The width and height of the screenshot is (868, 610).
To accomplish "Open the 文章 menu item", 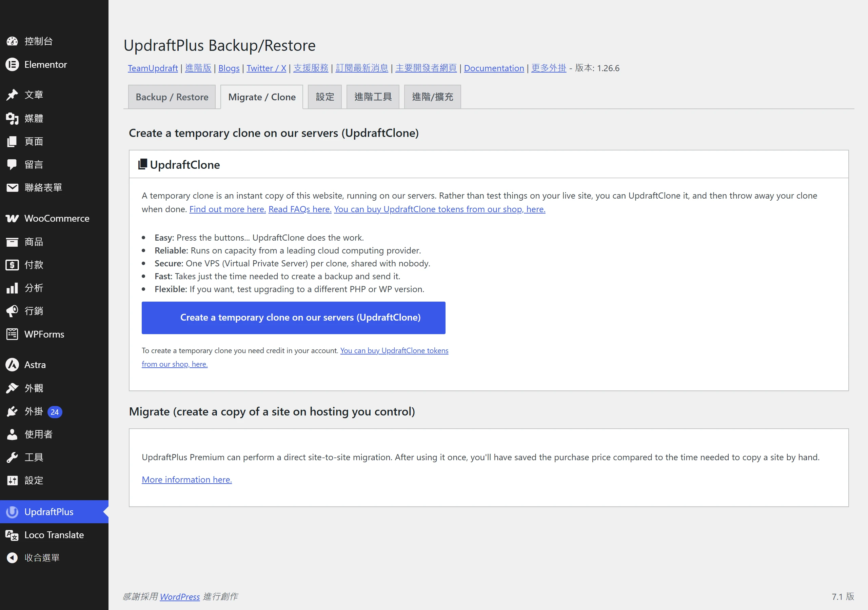I will coord(54,95).
